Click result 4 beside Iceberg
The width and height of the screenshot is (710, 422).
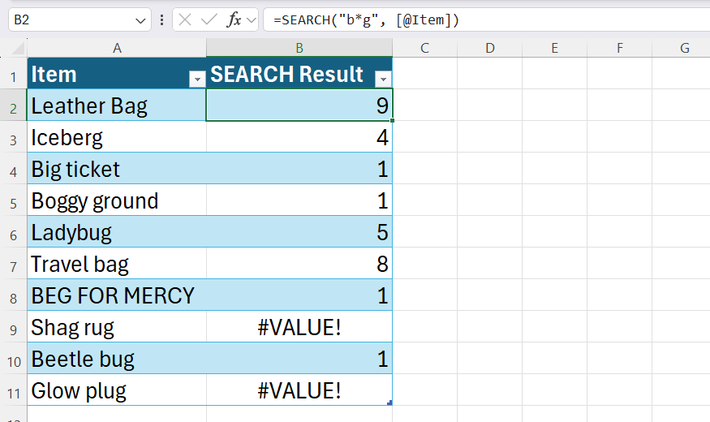coord(299,137)
